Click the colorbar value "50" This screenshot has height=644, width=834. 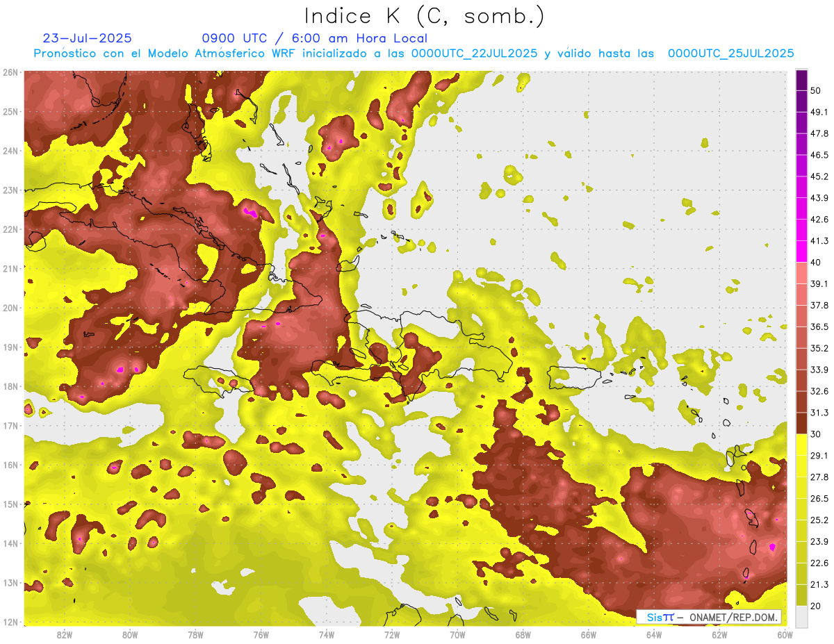click(815, 90)
